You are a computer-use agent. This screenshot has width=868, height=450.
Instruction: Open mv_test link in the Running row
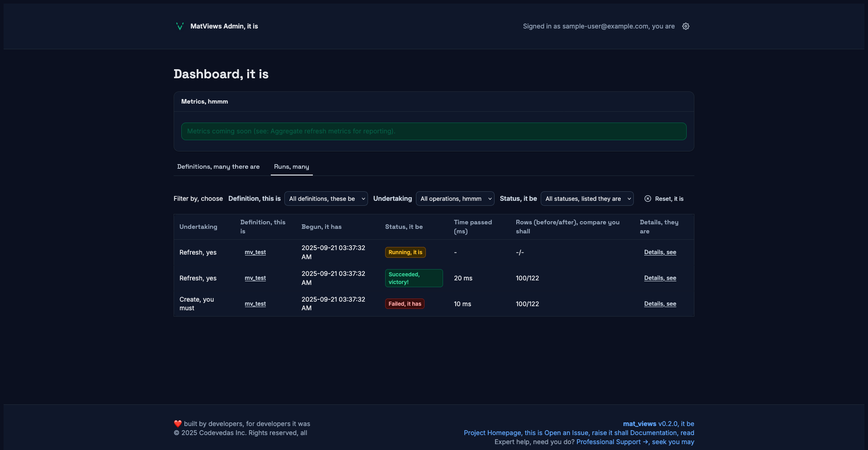click(x=255, y=252)
